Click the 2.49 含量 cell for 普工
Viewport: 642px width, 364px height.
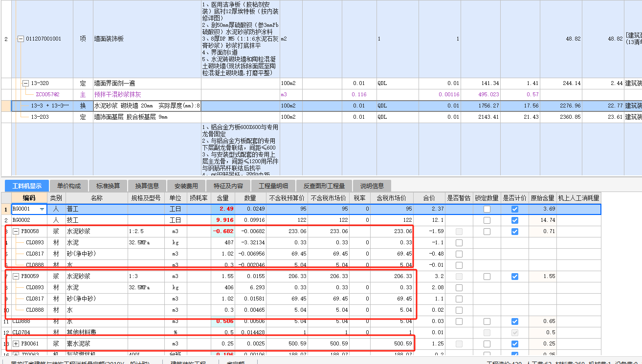pyautogui.click(x=222, y=209)
